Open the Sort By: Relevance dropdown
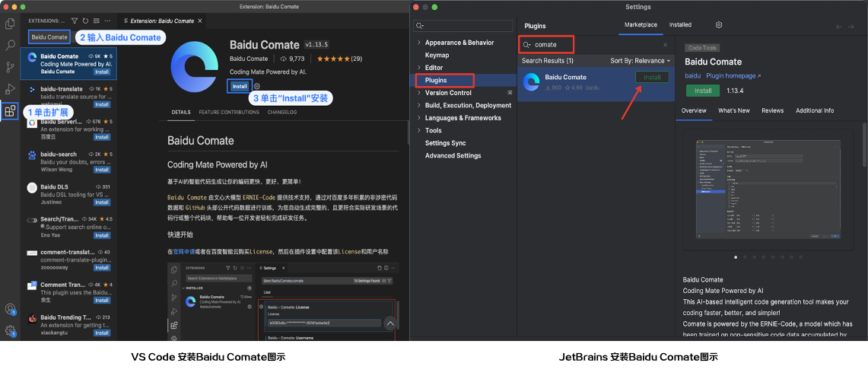 click(x=640, y=61)
